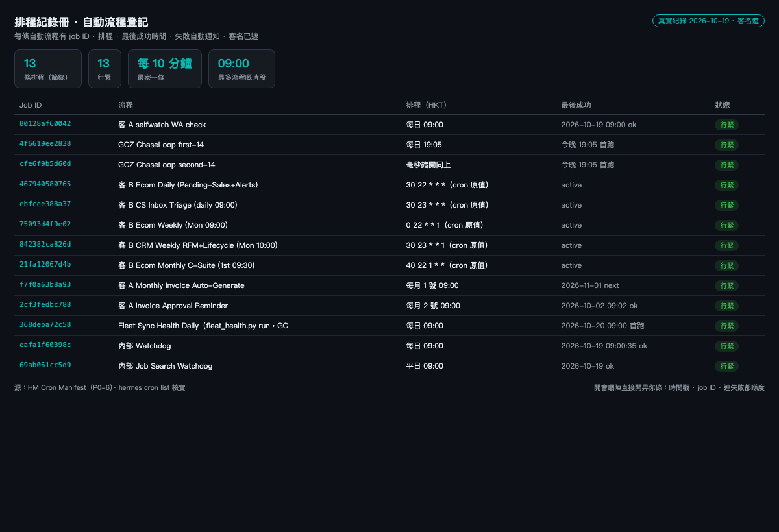Image resolution: width=779 pixels, height=532 pixels.
Task: Select 客 A Invoice Approval Reminder flow
Action: point(173,306)
